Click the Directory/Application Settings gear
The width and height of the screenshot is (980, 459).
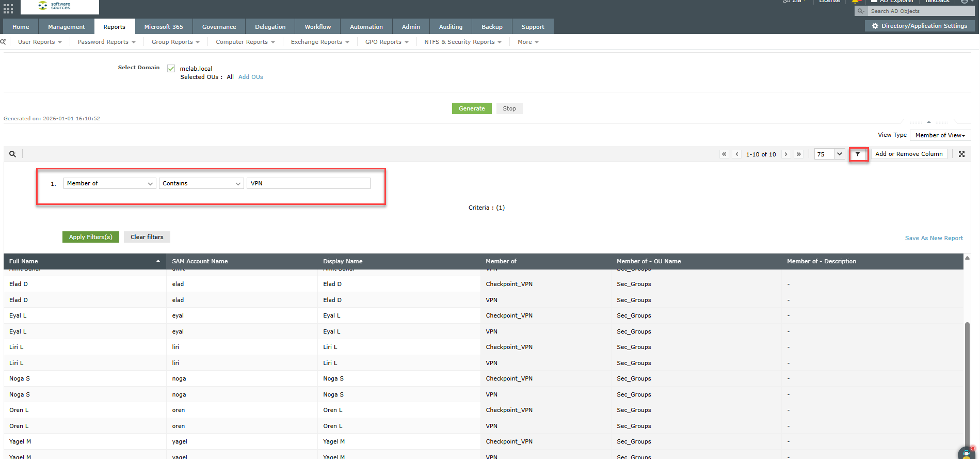point(875,26)
